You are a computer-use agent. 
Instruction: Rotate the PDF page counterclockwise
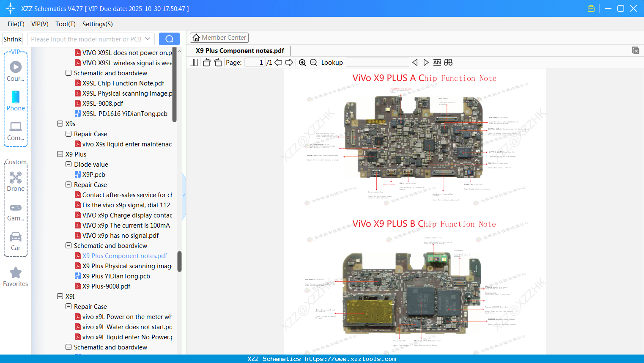[x=206, y=62]
